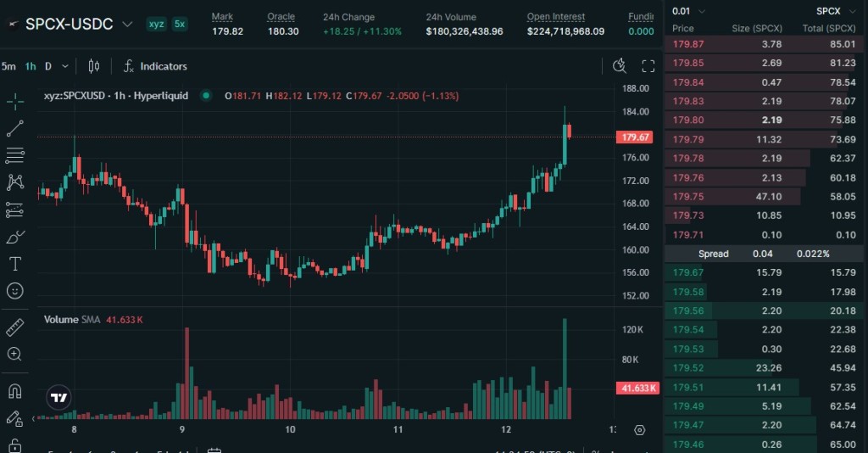Click ask price 179.83 in order book
The width and height of the screenshot is (868, 453).
(688, 101)
